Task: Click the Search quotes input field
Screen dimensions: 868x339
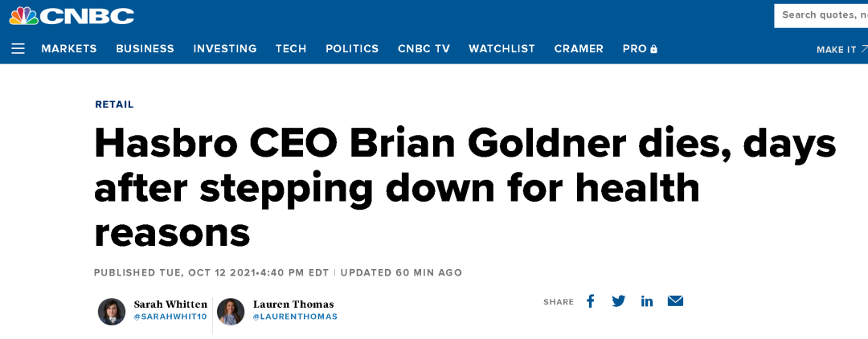Action: point(821,15)
